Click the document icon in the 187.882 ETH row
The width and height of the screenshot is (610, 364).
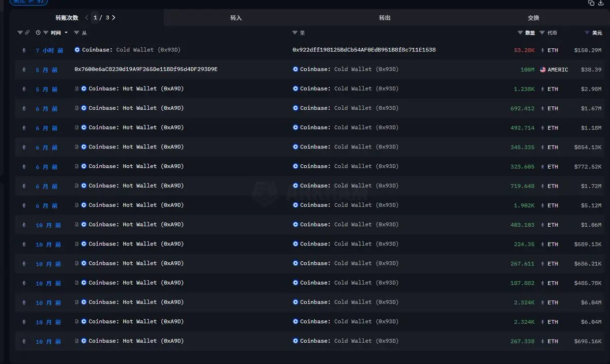[77, 283]
